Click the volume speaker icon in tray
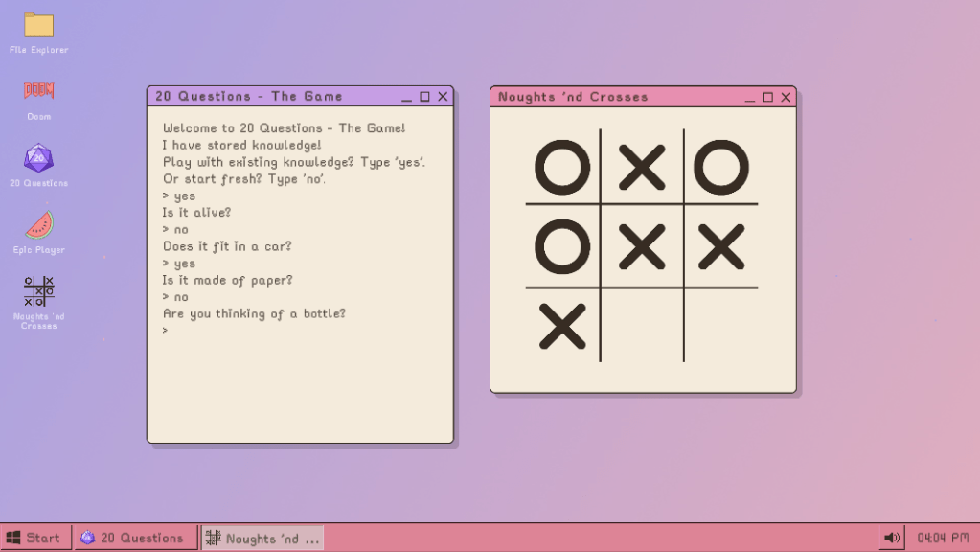 pyautogui.click(x=892, y=538)
